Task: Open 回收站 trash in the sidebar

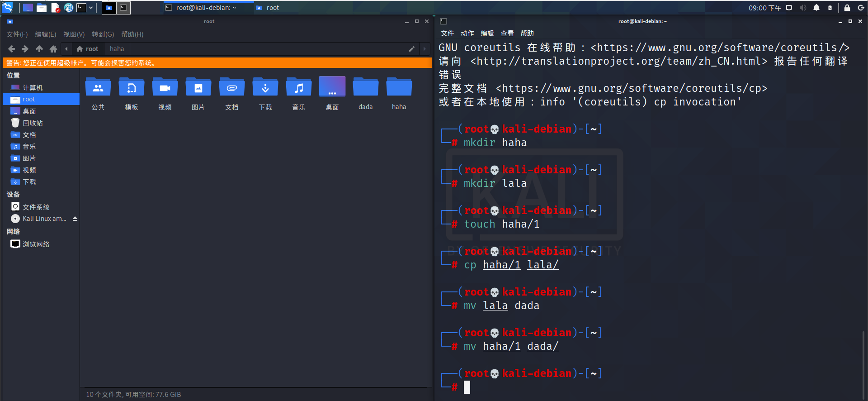Action: coord(41,123)
